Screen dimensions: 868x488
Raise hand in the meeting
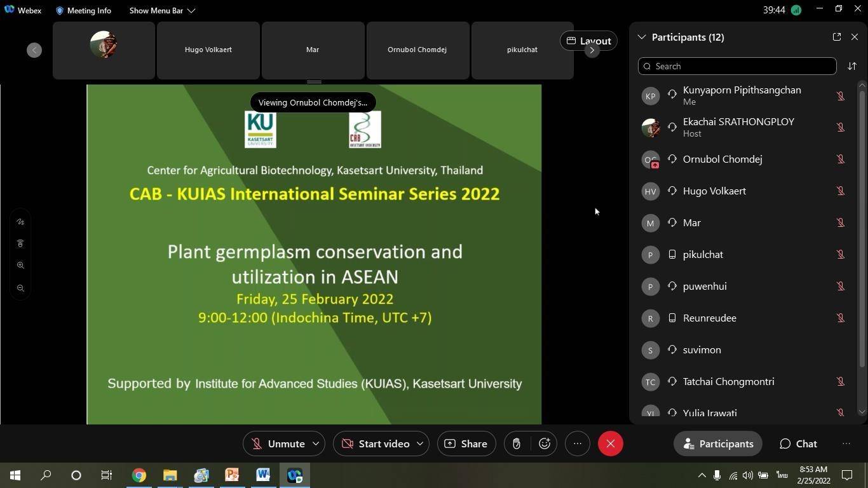517,444
